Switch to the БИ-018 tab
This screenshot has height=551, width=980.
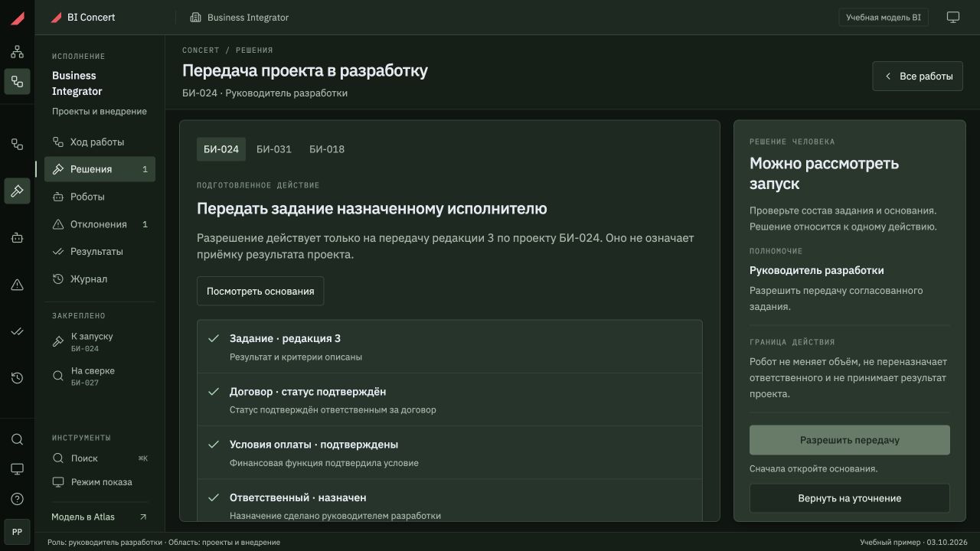[327, 149]
